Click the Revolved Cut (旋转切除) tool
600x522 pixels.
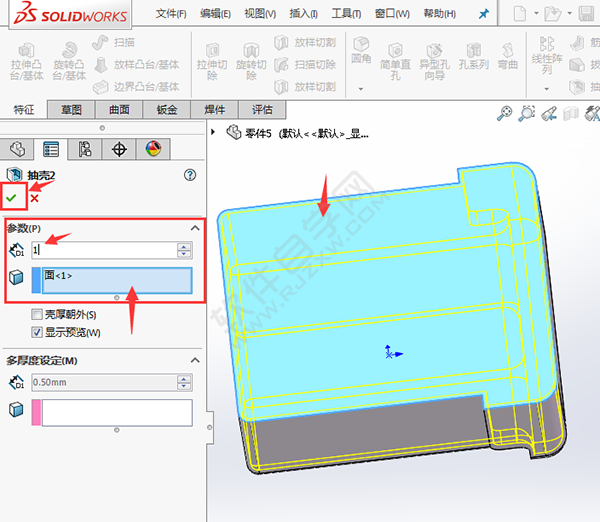pyautogui.click(x=251, y=61)
